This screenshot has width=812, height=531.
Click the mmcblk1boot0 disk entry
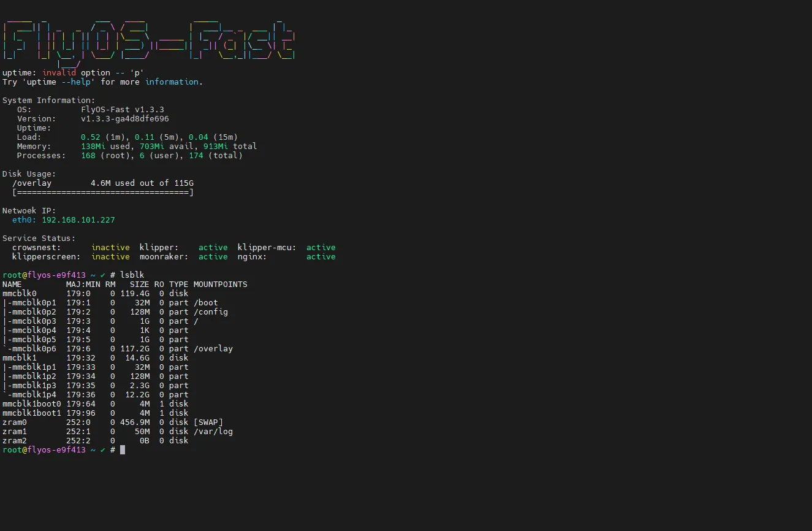pos(32,404)
